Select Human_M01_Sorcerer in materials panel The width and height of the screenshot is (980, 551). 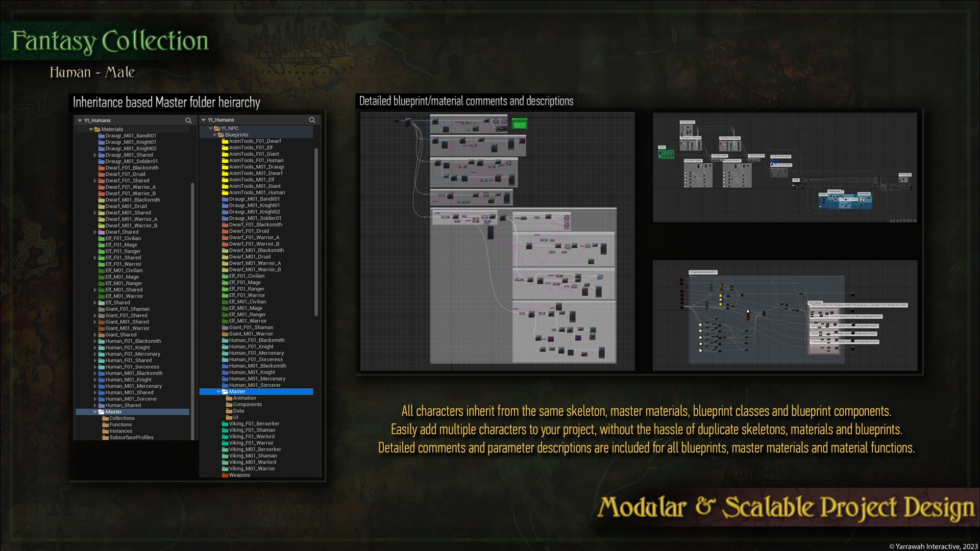coord(130,398)
